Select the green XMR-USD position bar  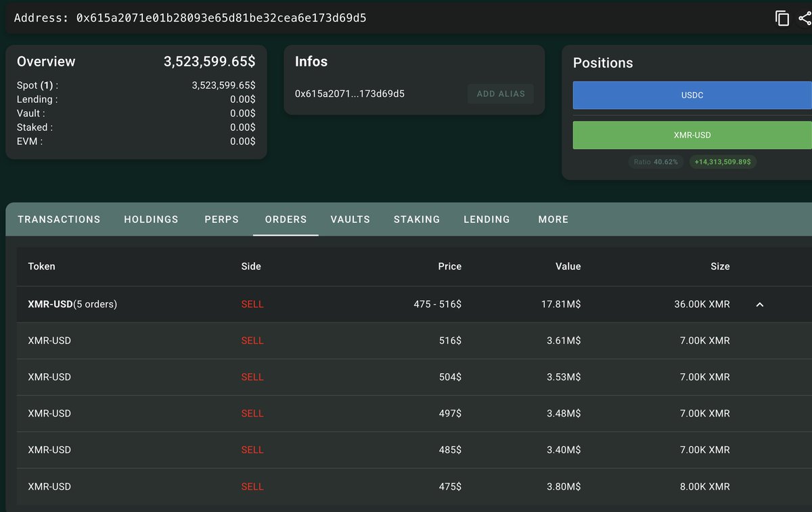pyautogui.click(x=692, y=135)
